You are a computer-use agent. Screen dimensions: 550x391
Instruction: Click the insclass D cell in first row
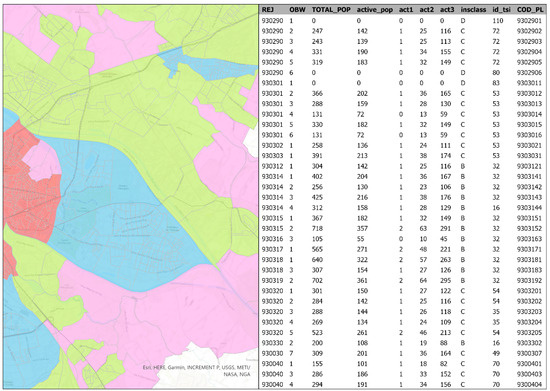tap(463, 21)
